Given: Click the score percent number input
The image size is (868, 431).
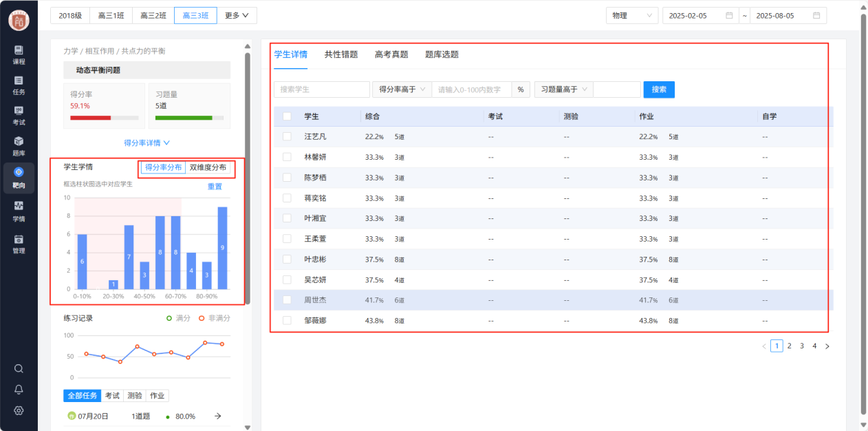Looking at the screenshot, I should tap(472, 90).
